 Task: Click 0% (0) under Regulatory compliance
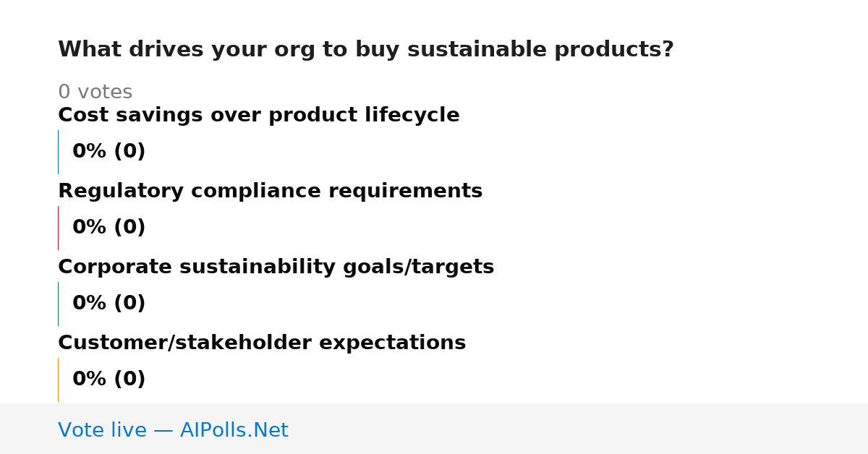[109, 228]
